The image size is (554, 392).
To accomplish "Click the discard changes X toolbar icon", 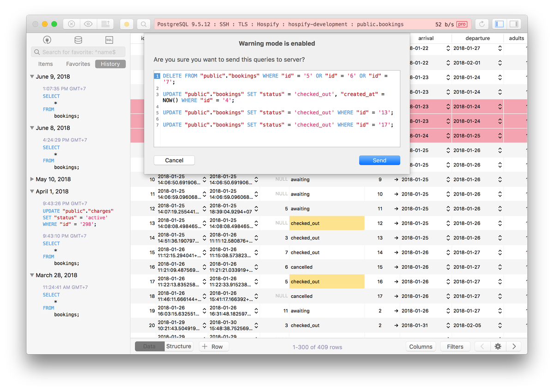I will pos(72,24).
